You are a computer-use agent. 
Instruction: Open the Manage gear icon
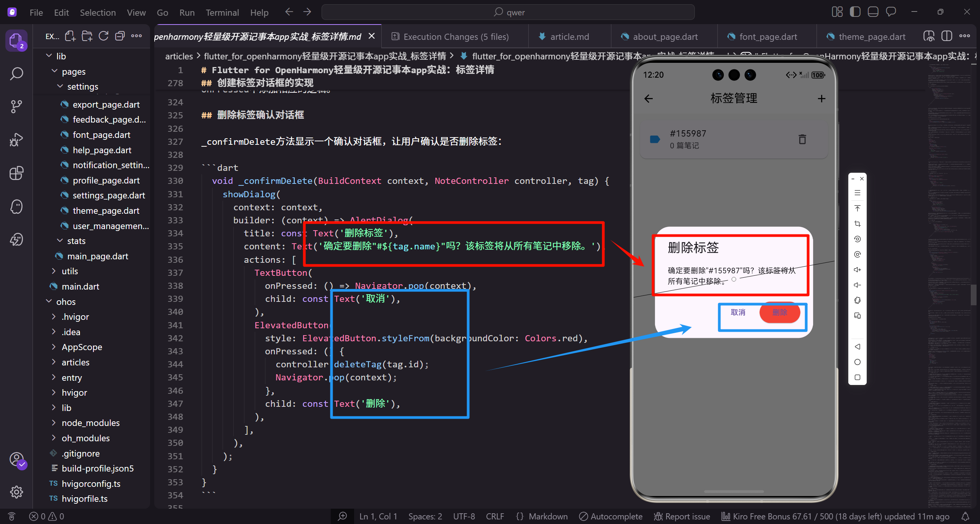point(16,492)
